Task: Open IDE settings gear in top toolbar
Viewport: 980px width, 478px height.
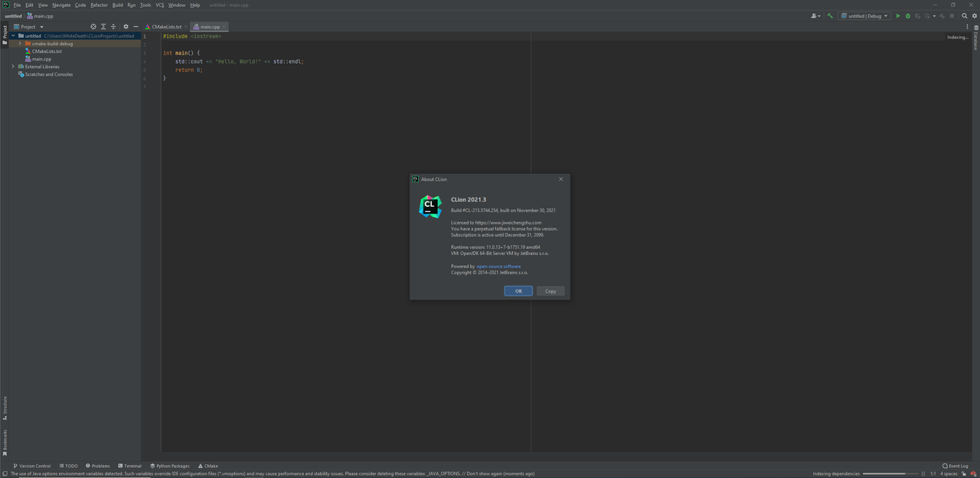Action: pos(975,16)
